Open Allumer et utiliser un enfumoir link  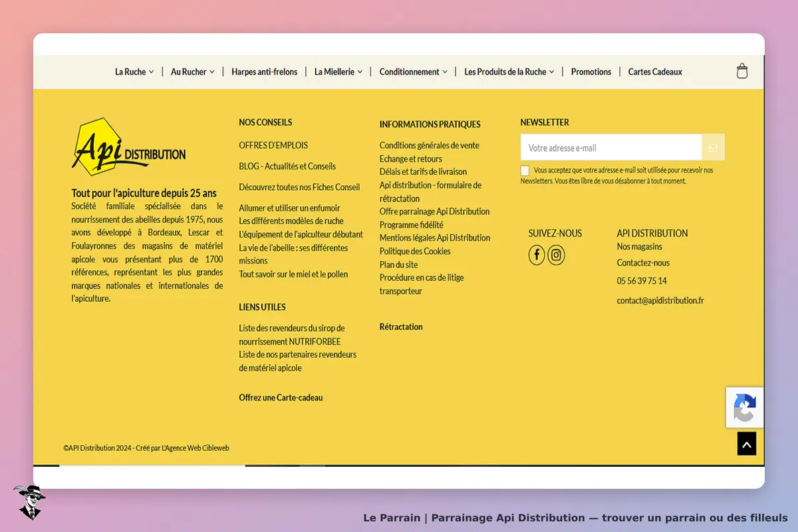point(289,208)
